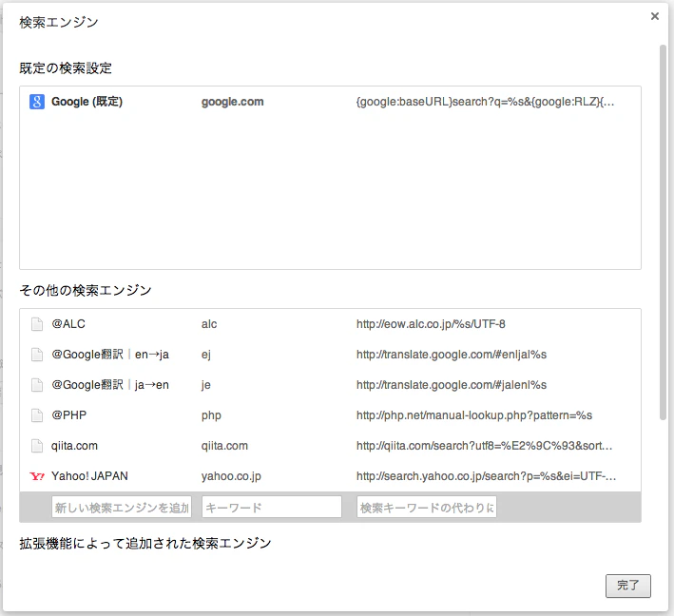Click the 拡張機能によって追加された検索エンジン heading

144,544
